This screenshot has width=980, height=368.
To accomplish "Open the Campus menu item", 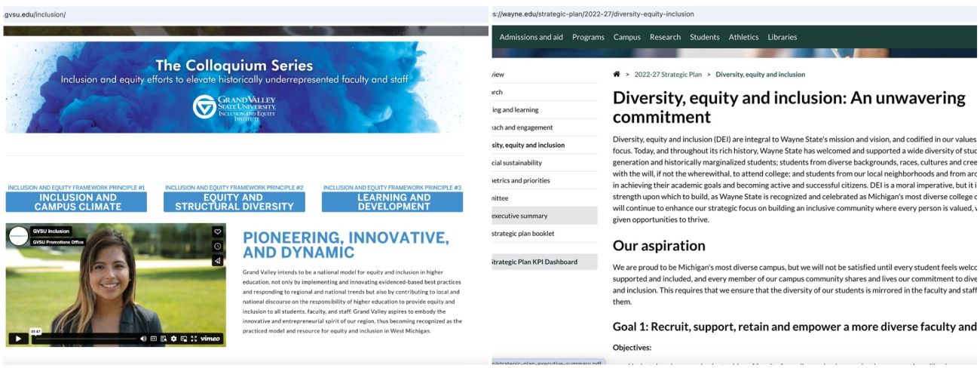I will (x=626, y=37).
